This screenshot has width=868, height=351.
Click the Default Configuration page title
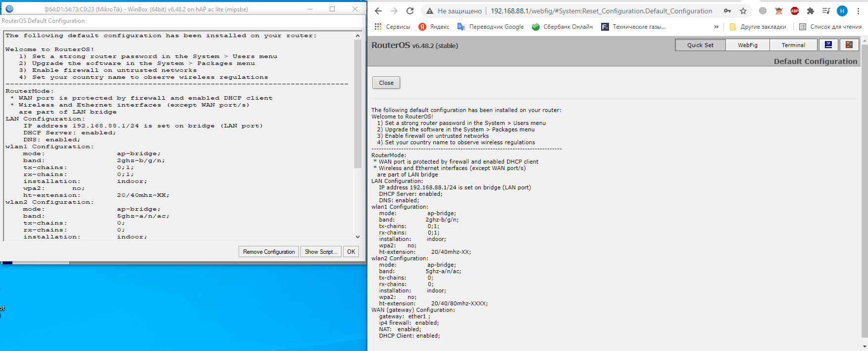coord(816,61)
